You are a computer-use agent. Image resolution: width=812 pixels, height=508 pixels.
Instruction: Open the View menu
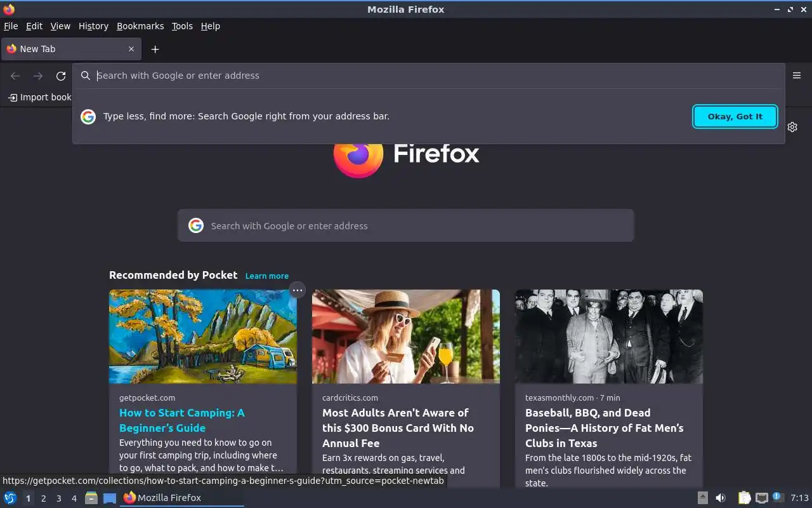(x=60, y=26)
